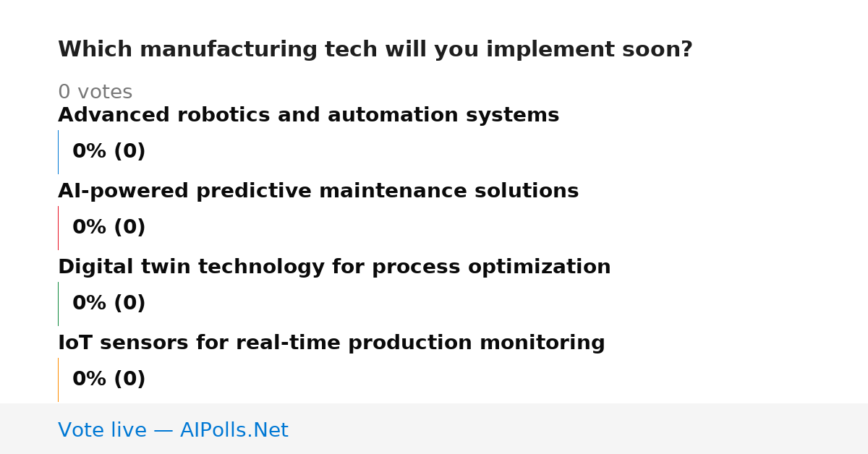
Task: Click the poll question heading
Action: pos(375,50)
